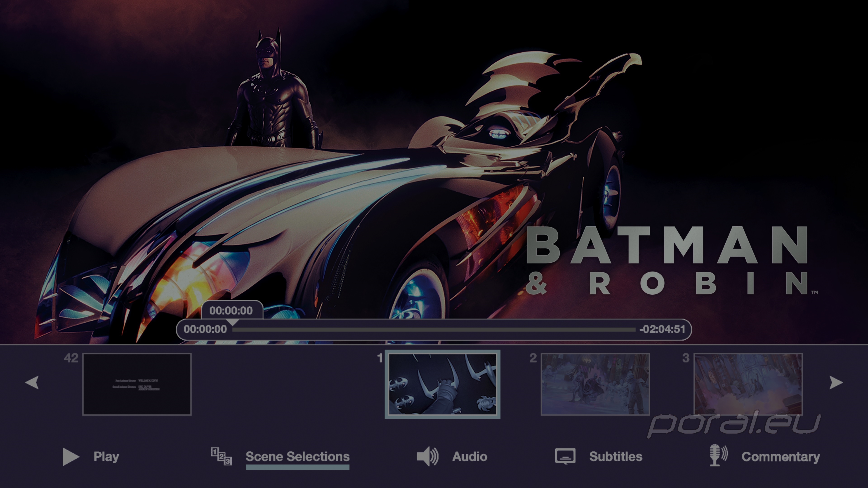Open the Audio menu item
This screenshot has height=488, width=868.
click(470, 457)
